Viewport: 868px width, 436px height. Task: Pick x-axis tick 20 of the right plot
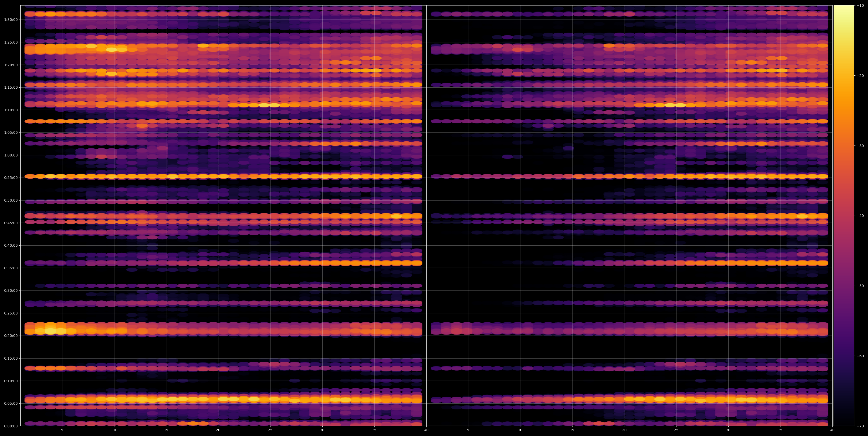(x=624, y=430)
